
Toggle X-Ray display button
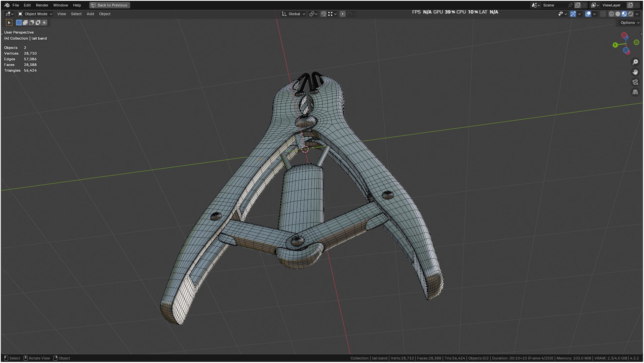[603, 14]
